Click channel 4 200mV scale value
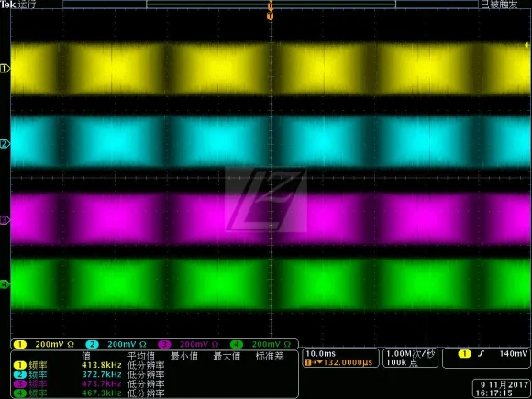 [267, 344]
